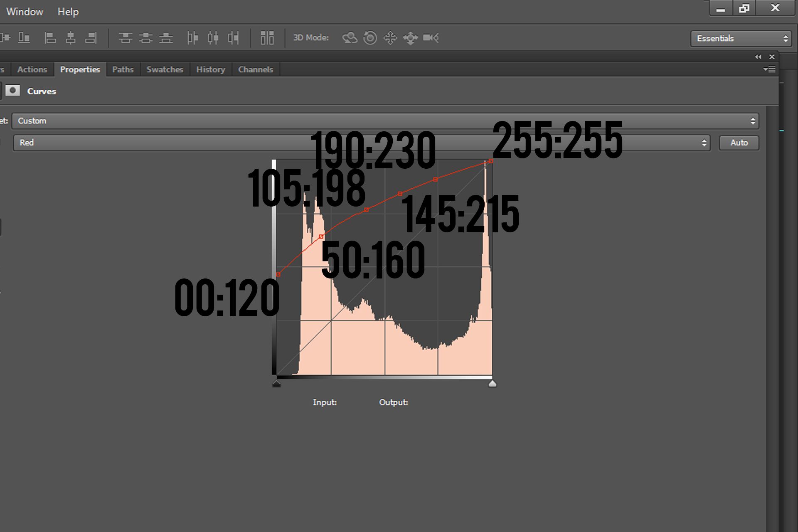798x532 pixels.
Task: Click the align right edges icon
Action: [91, 38]
